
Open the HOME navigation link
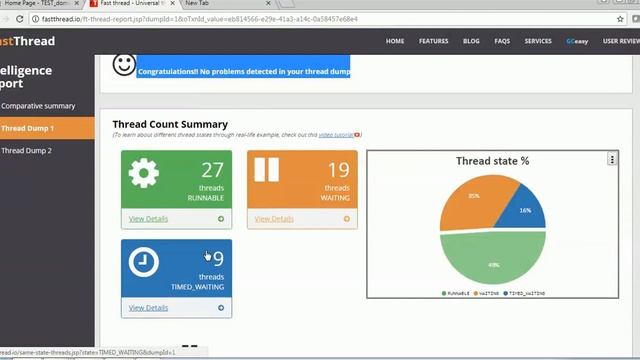click(x=395, y=41)
